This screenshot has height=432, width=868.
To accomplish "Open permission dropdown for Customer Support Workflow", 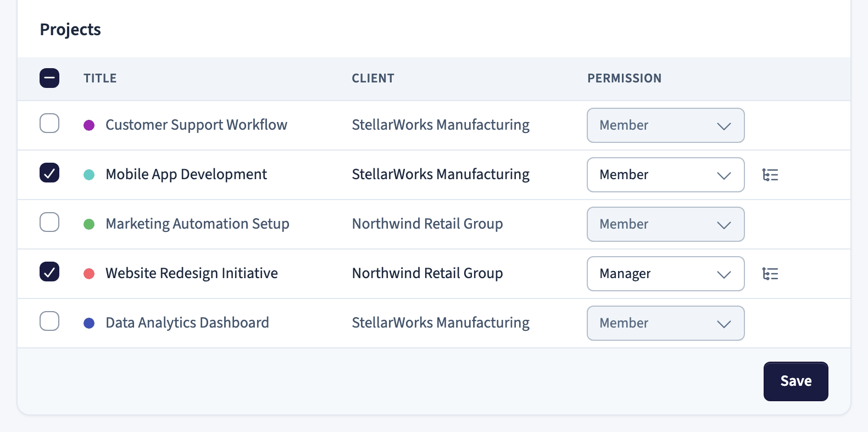I will point(666,125).
